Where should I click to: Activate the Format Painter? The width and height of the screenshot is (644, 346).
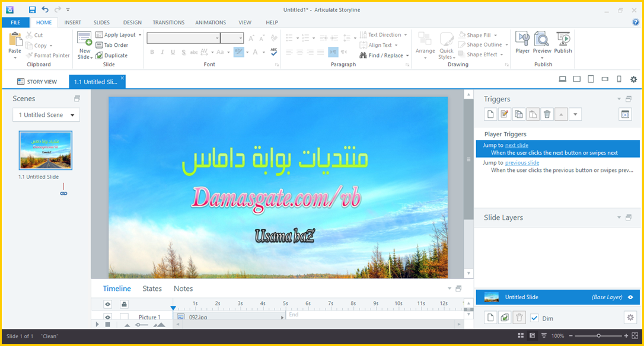47,56
